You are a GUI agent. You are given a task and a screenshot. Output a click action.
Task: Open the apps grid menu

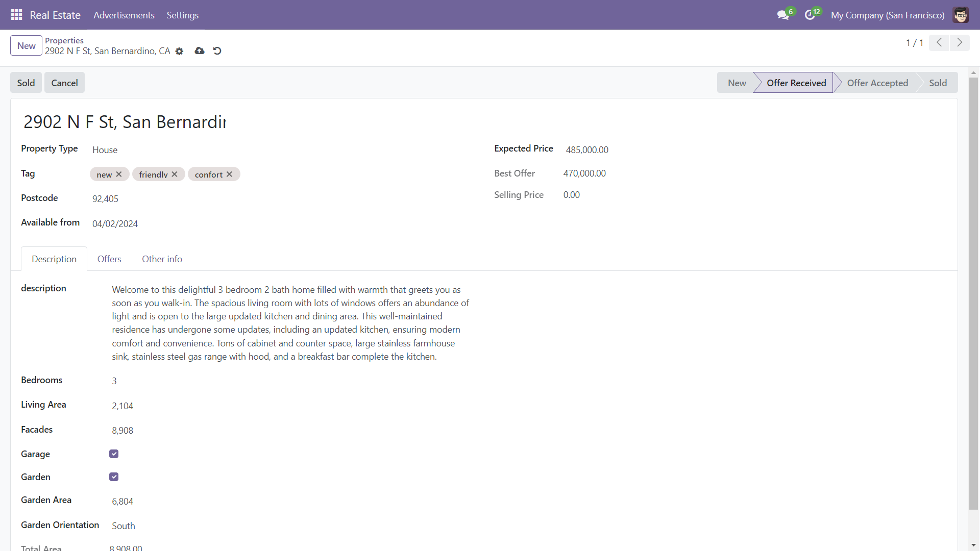16,15
